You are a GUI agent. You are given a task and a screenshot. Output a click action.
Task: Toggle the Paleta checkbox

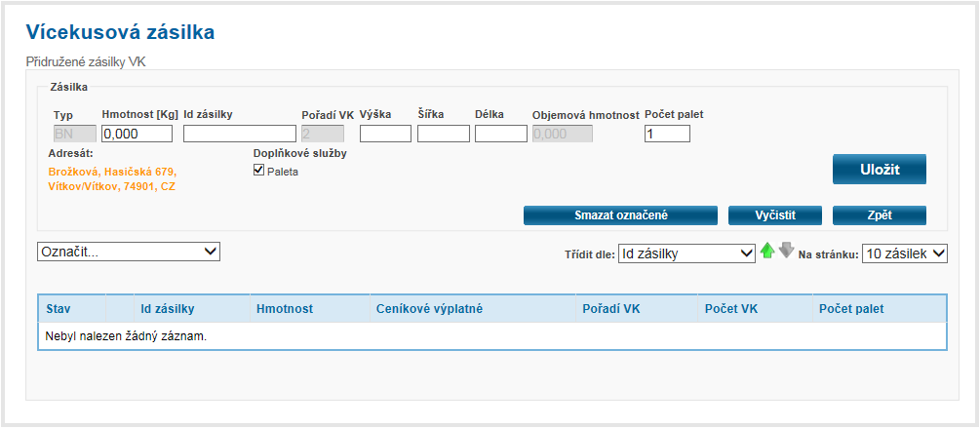click(259, 171)
